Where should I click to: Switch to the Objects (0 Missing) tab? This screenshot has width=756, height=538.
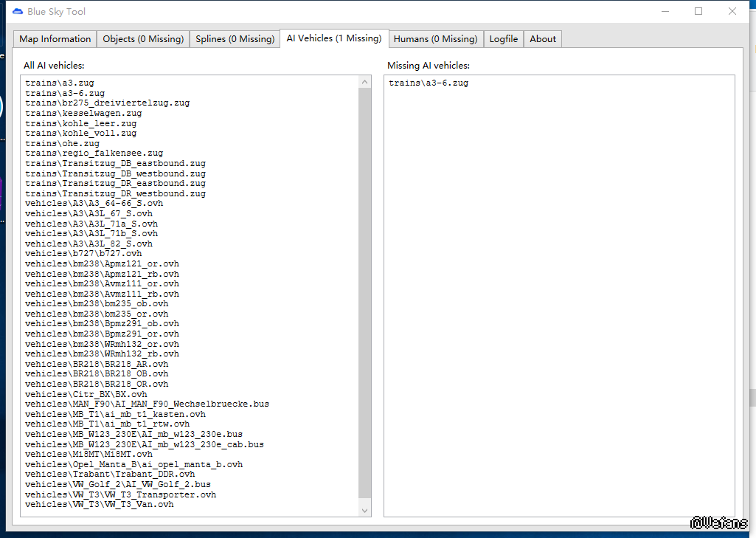click(x=143, y=39)
